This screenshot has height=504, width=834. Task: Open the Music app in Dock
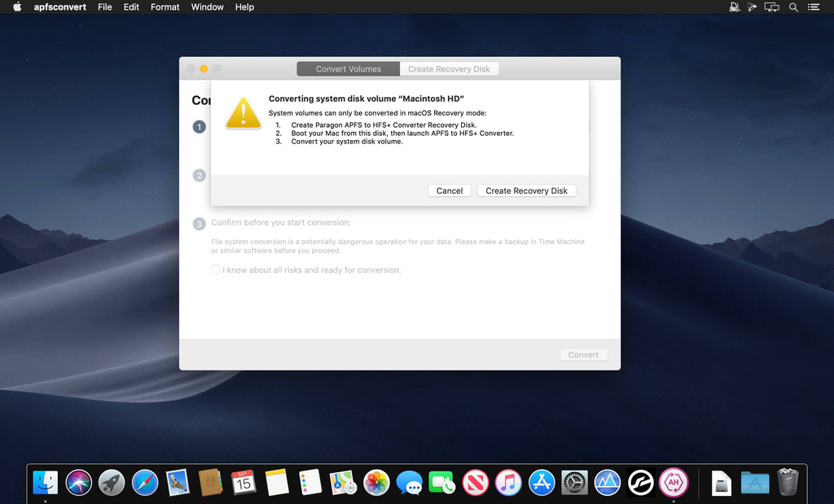pyautogui.click(x=508, y=483)
